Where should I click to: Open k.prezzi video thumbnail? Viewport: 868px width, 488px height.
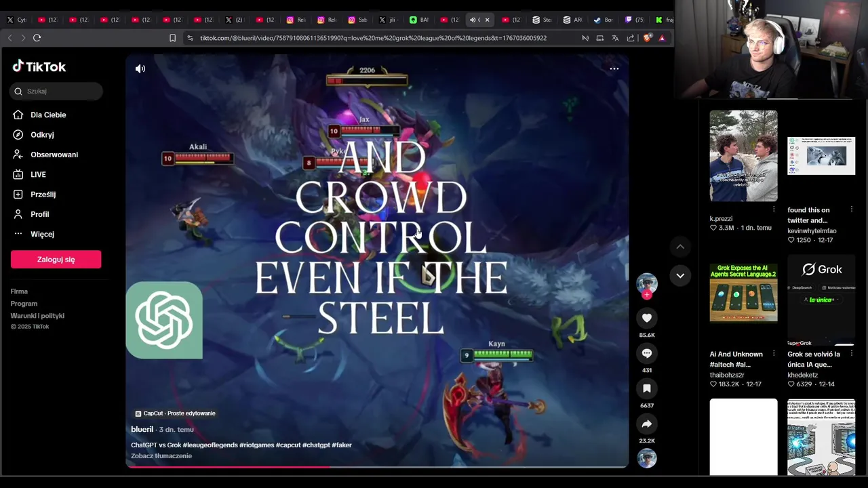point(744,156)
